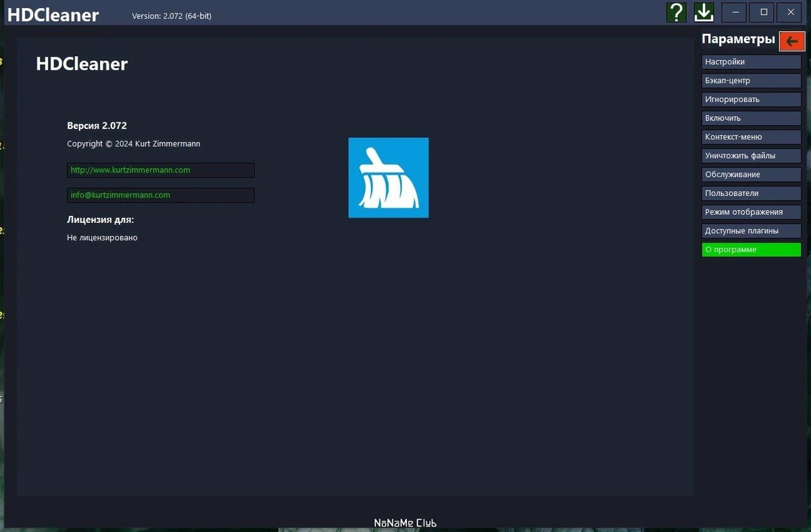
Task: Open the Настройки section
Action: point(752,62)
